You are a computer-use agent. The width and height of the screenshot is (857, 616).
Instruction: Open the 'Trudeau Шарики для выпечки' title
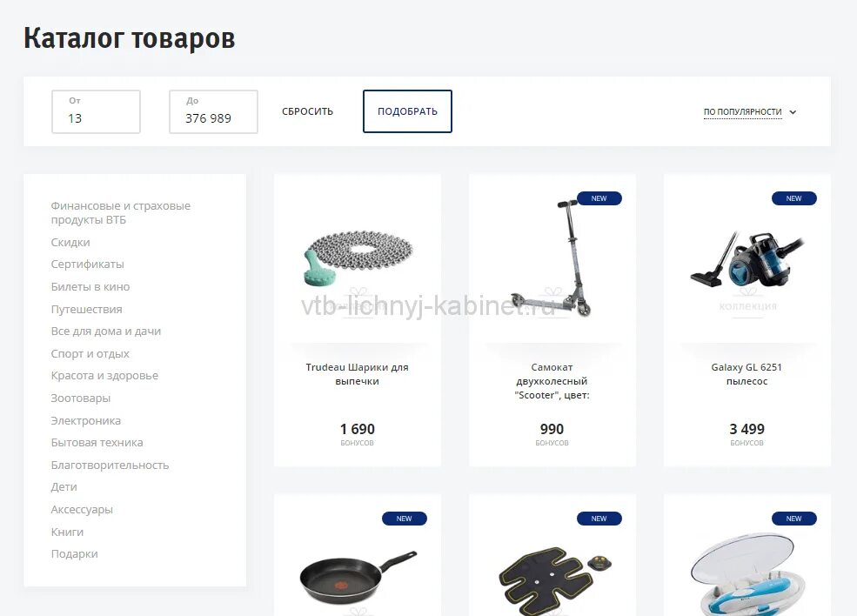tap(358, 374)
